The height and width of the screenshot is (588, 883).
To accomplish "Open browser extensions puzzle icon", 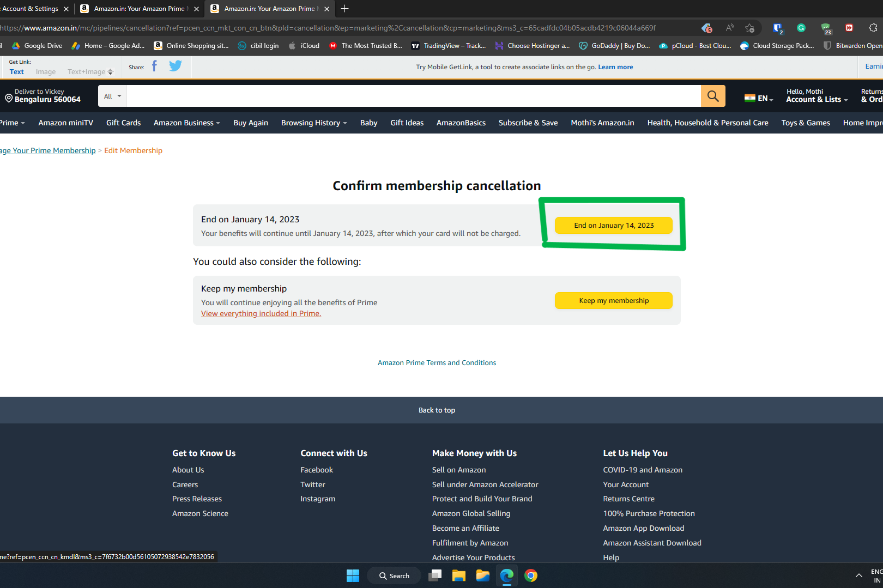I will pyautogui.click(x=873, y=28).
